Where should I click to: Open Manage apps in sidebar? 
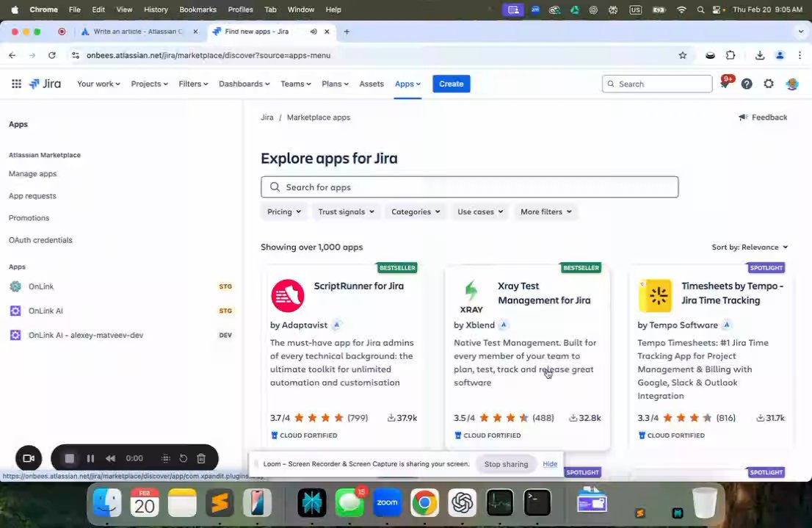pyautogui.click(x=32, y=173)
